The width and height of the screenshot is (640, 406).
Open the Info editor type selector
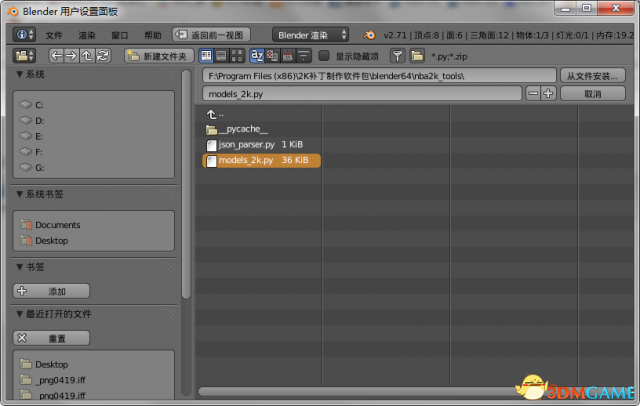point(24,35)
